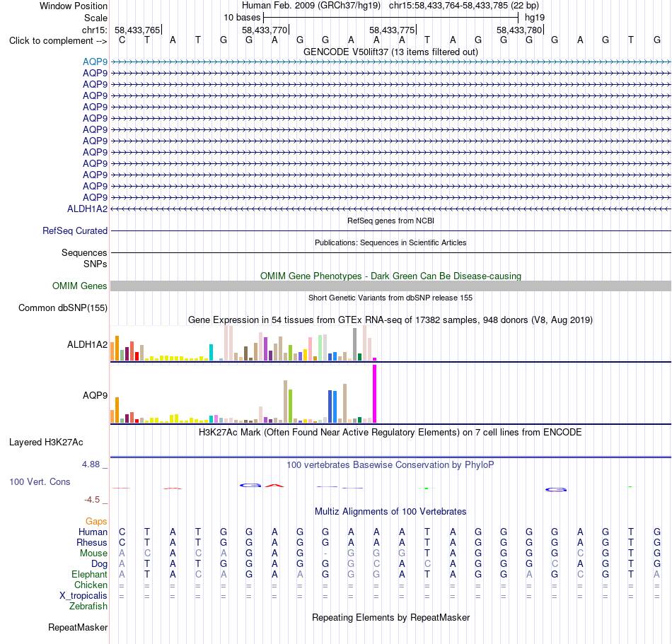Open the ALDH1A2 label in GENCODE track
This screenshot has height=644, width=672.
tap(88, 209)
